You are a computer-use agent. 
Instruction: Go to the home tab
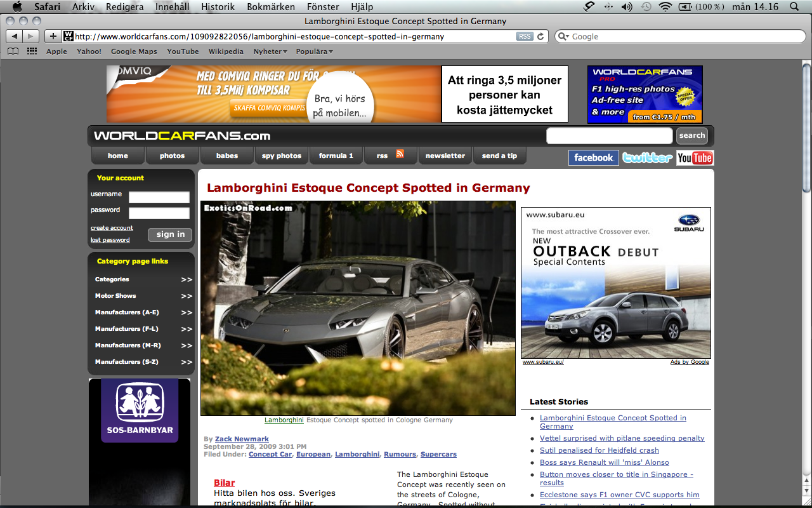point(118,156)
